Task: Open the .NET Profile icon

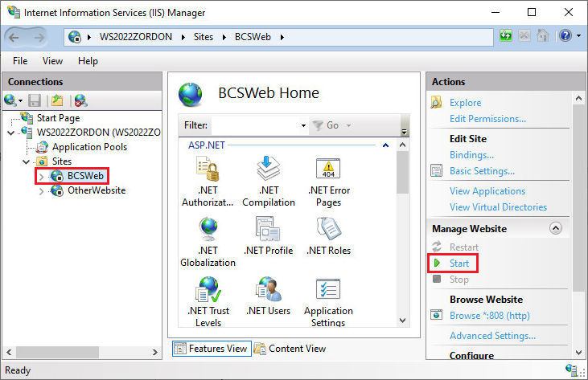Action: [268, 231]
